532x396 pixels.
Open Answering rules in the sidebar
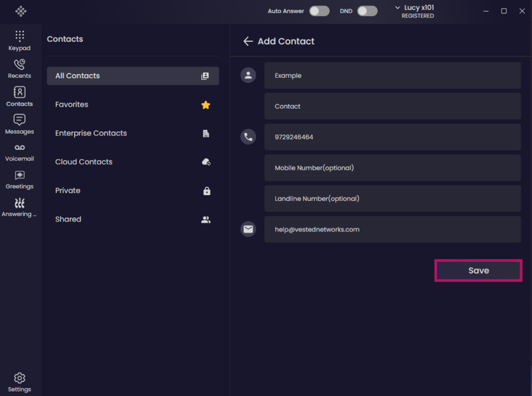tap(20, 208)
